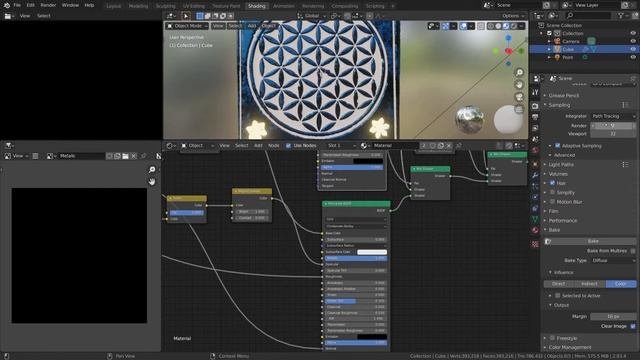
Task: Click the outliner filter funnel icon
Action: point(621,16)
